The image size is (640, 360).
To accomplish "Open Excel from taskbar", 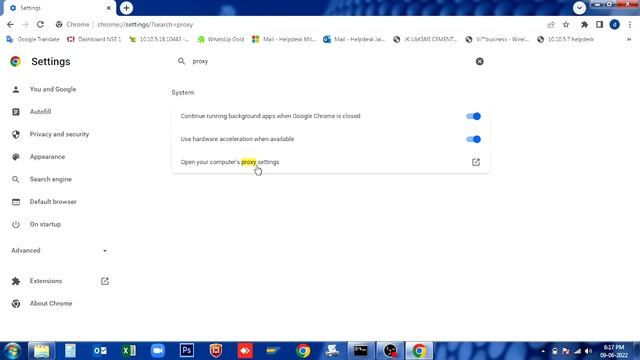I will pyautogui.click(x=129, y=351).
